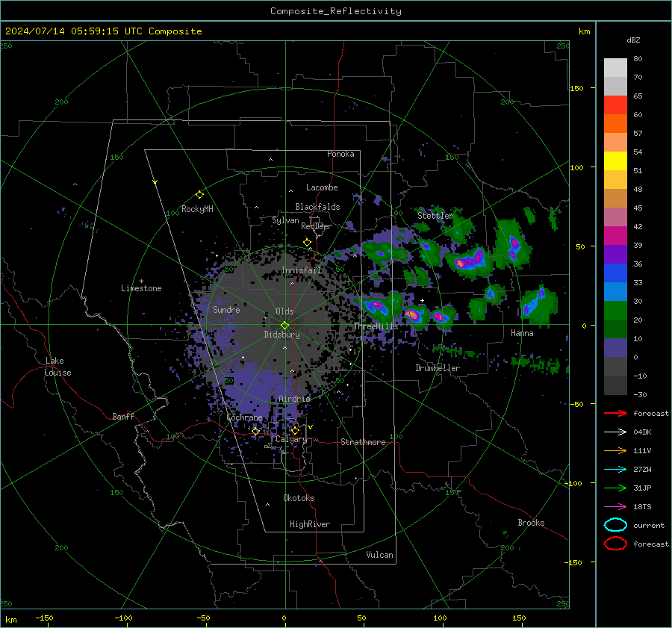The height and width of the screenshot is (628, 672).
Task: Click the yellow diamond marker below Cochrane
Action: point(255,432)
